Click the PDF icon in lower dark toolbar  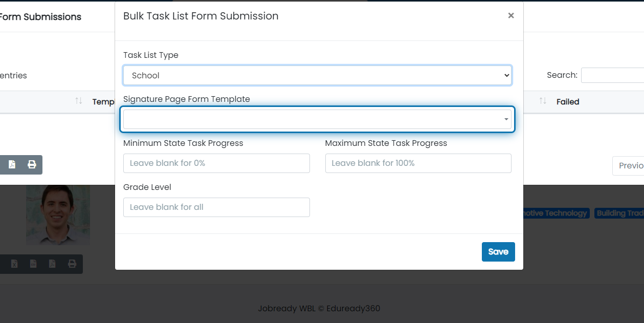pyautogui.click(x=52, y=264)
